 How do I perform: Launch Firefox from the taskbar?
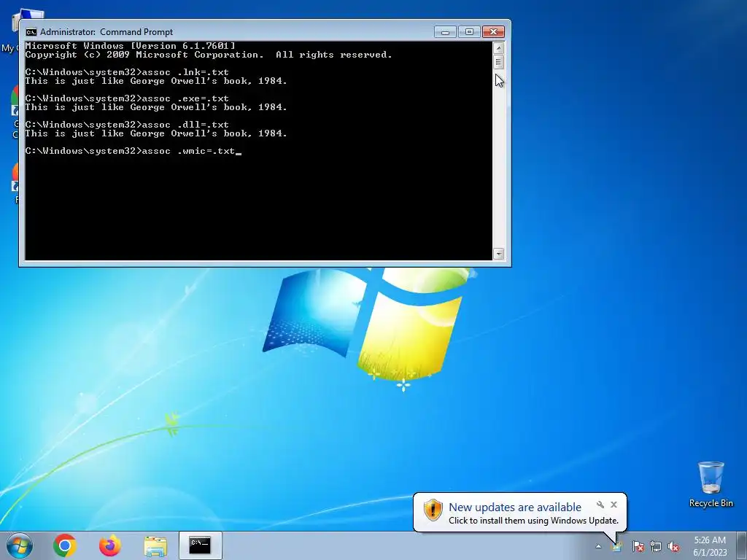coord(109,545)
